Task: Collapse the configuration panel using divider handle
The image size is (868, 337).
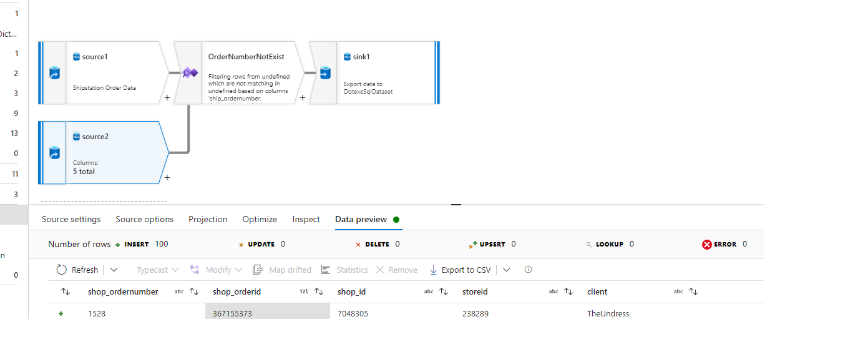Action: coord(456,204)
